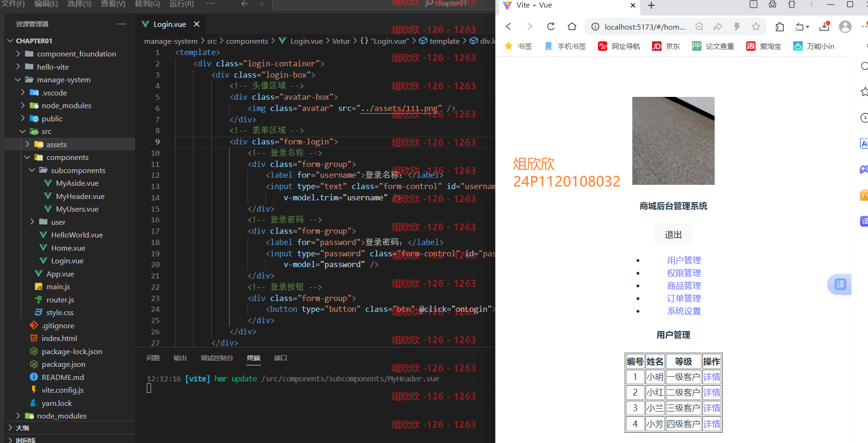This screenshot has width=868, height=443.
Task: Switch to 端口 panel tab
Action: 280,358
